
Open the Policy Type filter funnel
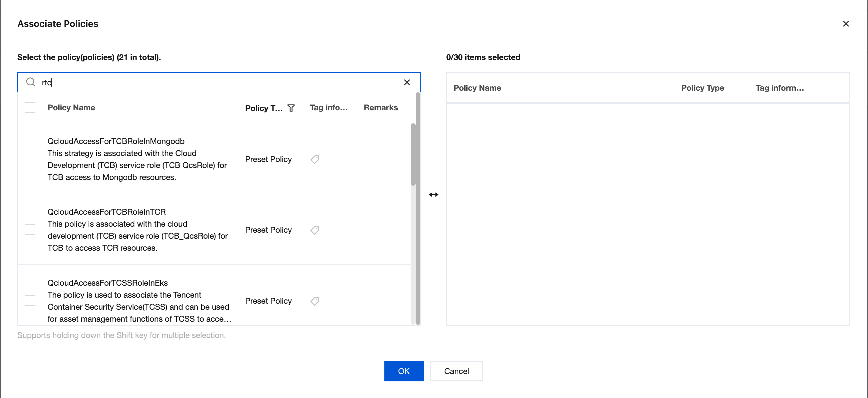click(x=291, y=108)
